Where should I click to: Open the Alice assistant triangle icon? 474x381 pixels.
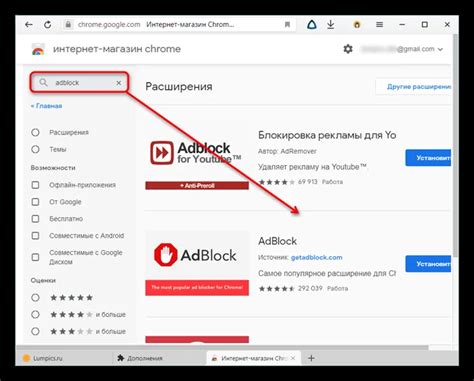coord(312,25)
